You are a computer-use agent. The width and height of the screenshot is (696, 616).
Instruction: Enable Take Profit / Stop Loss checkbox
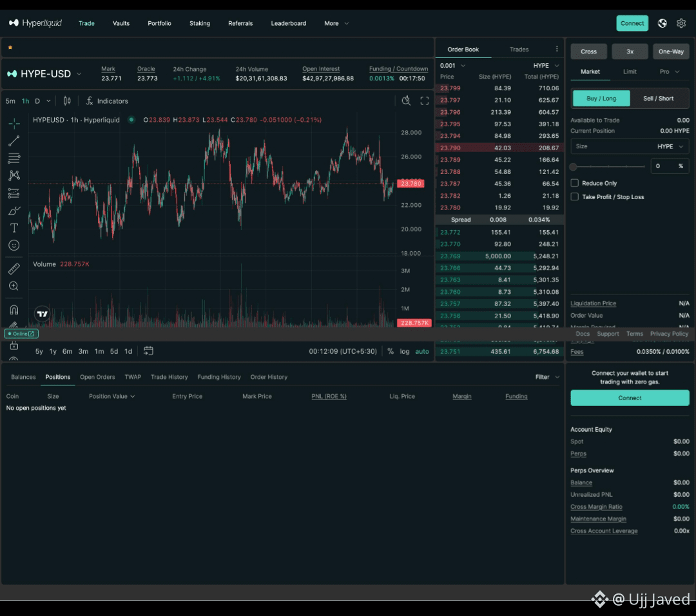point(574,197)
